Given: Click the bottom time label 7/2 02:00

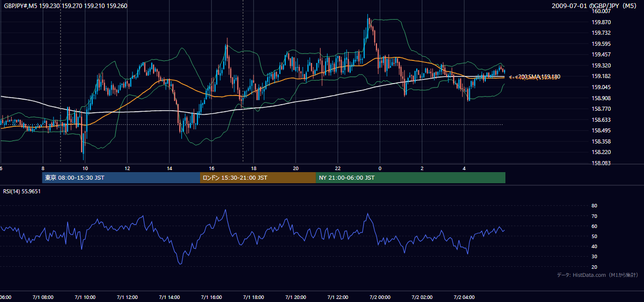Looking at the screenshot, I should tap(422, 297).
